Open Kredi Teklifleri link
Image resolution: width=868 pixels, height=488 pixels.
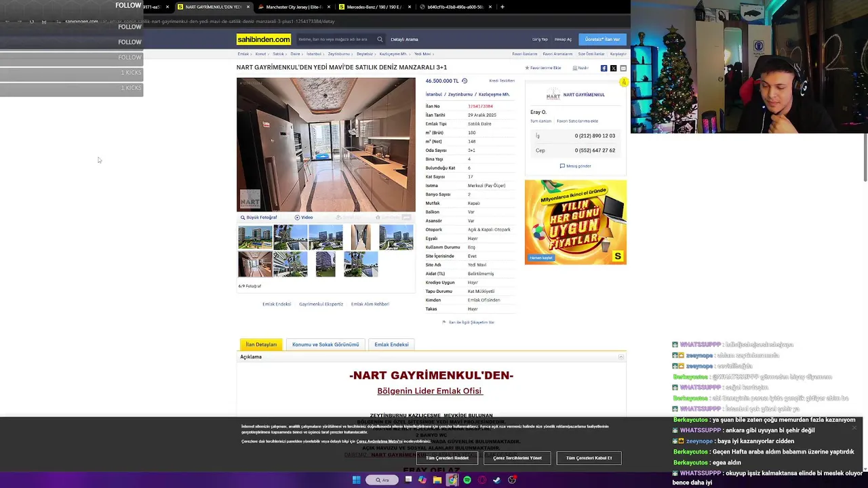502,81
